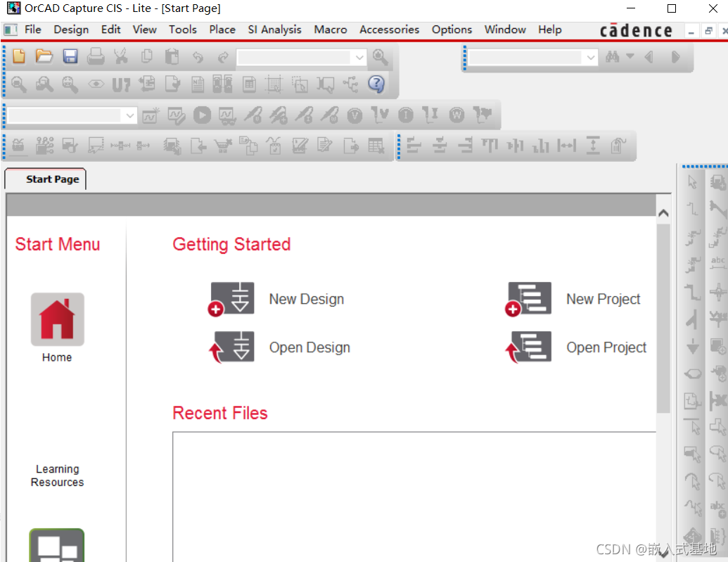
Task: Open the Macro menu
Action: [x=330, y=30]
